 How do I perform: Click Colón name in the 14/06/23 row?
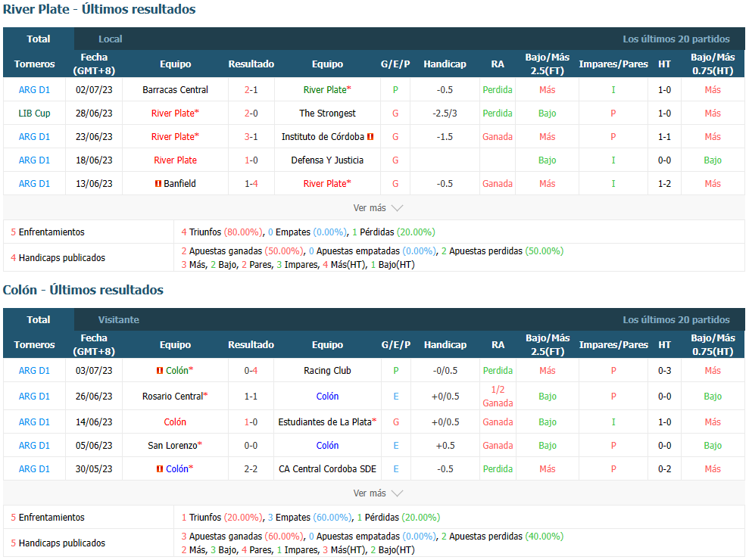click(x=175, y=422)
